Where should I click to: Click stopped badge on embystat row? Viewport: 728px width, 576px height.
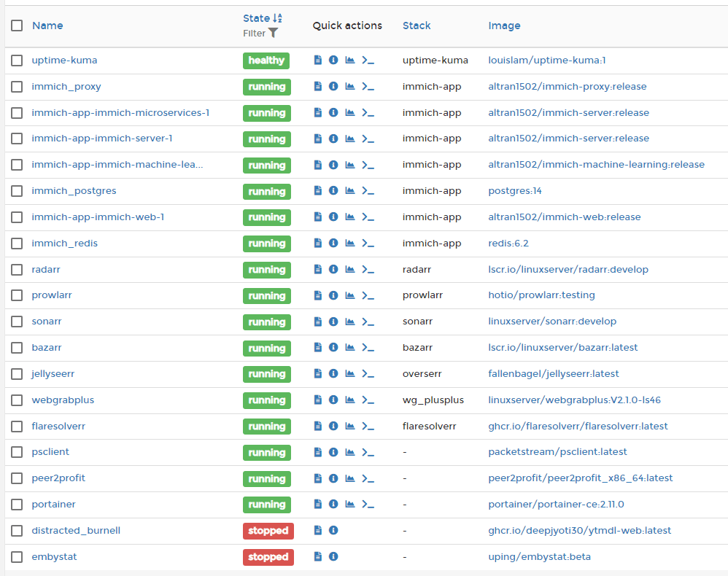pyautogui.click(x=268, y=557)
